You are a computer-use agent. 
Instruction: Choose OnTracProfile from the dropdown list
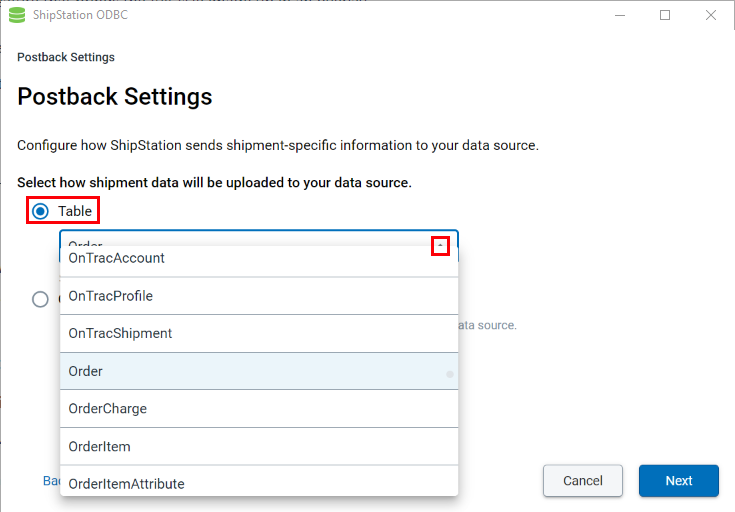click(x=259, y=296)
